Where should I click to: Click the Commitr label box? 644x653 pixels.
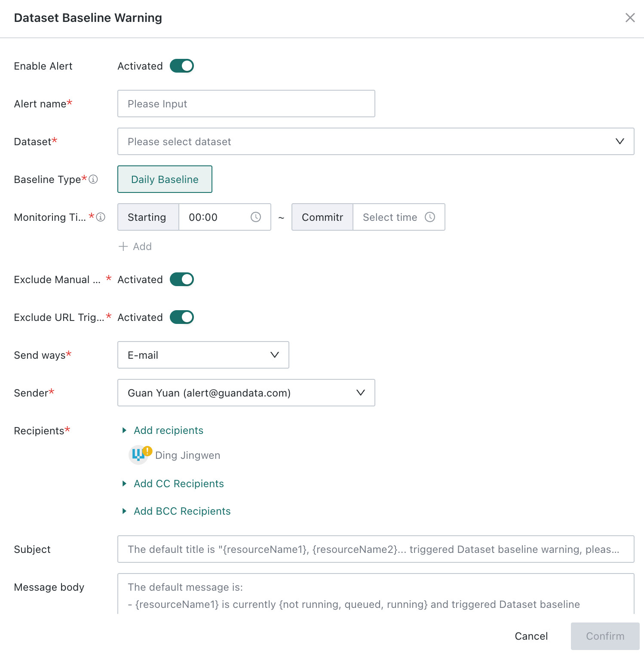click(322, 217)
